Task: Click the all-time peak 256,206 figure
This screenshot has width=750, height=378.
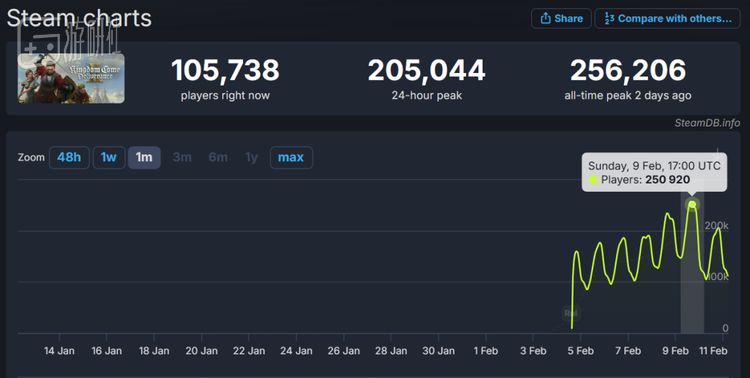Action: pyautogui.click(x=628, y=70)
